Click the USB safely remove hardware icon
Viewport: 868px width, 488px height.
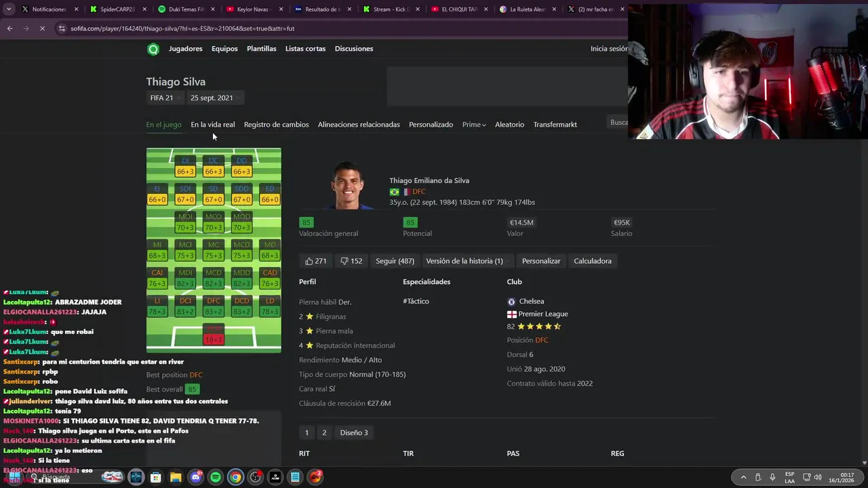point(758,477)
